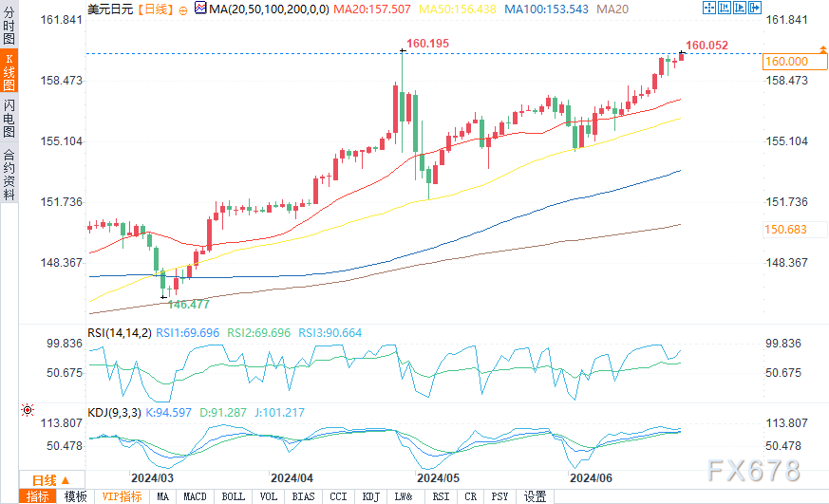The image size is (829, 504).
Task: Click the RSI(14,14,2) parameters label
Action: (120, 333)
